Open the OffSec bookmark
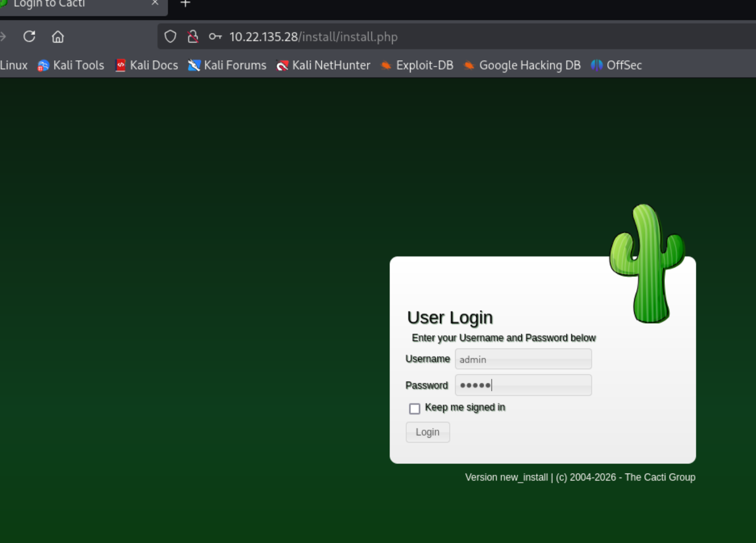Viewport: 756px width, 543px height. click(x=616, y=65)
